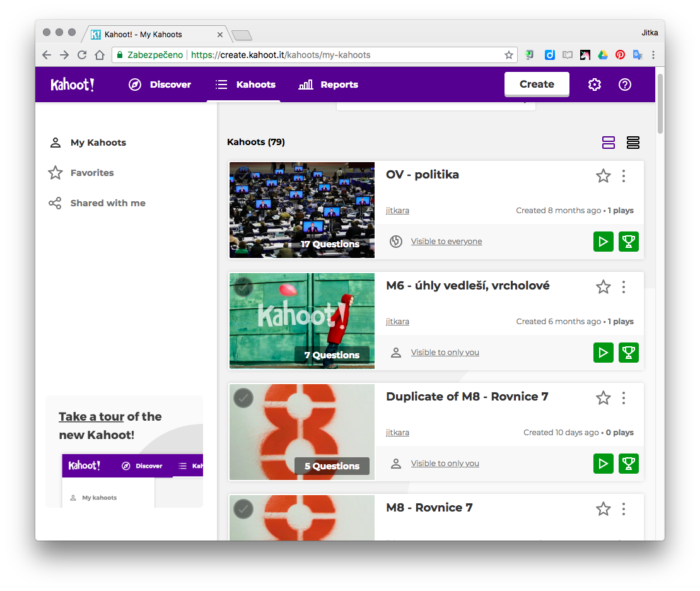Open the blue 'd' extension icon
Screen dimensions: 700x591
tap(549, 55)
